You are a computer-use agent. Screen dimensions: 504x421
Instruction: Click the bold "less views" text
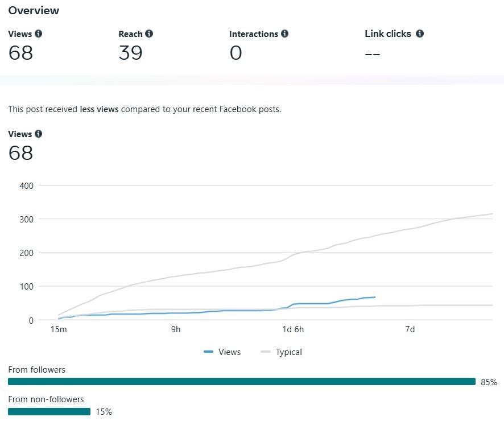(x=99, y=109)
